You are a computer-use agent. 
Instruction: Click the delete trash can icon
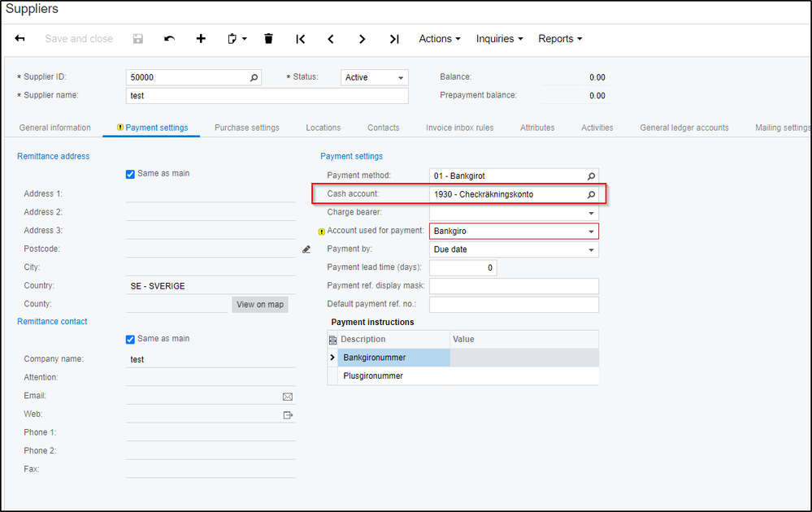point(269,39)
